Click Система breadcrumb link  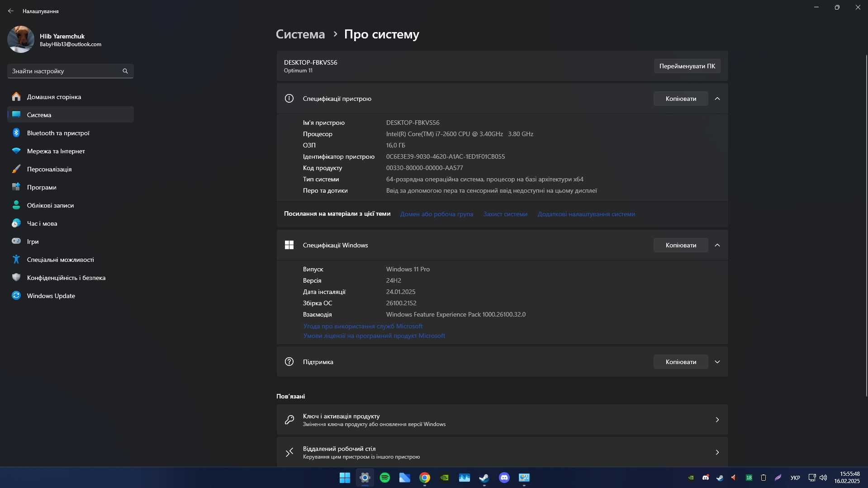pyautogui.click(x=300, y=34)
